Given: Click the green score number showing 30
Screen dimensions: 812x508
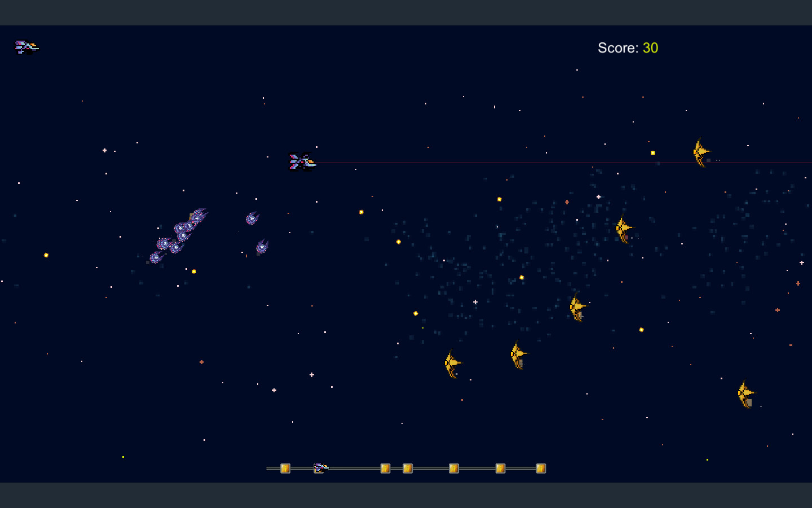Looking at the screenshot, I should [651, 48].
